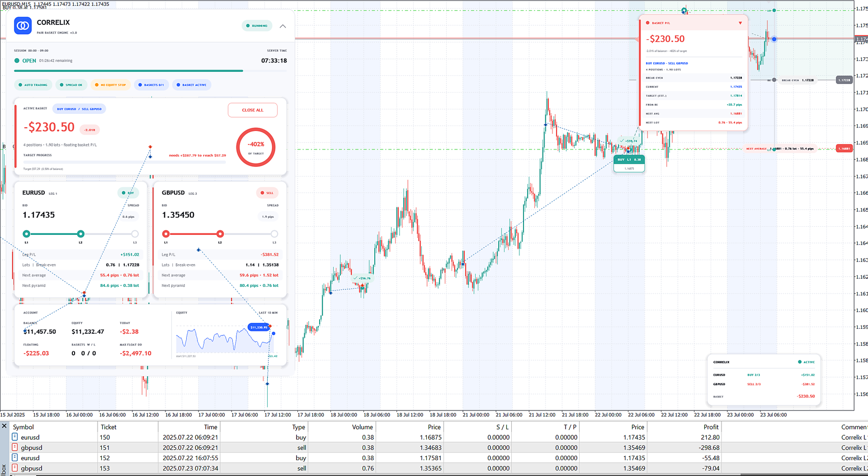
Task: Click the Running status indicator
Action: point(257,26)
